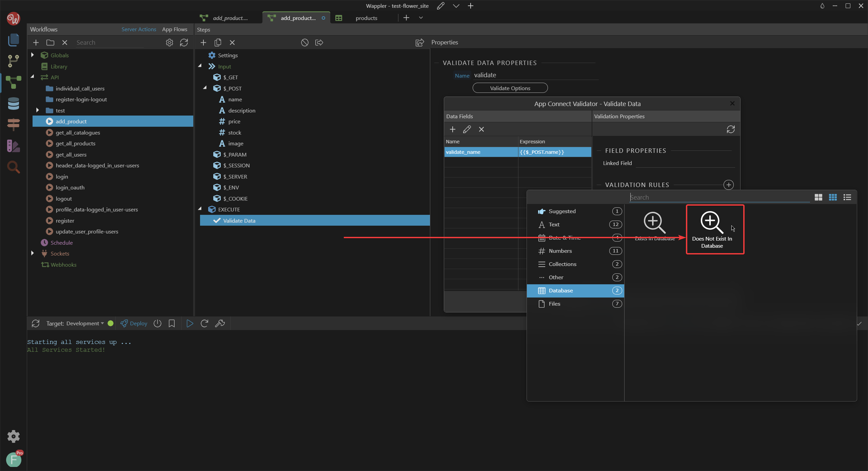Expand the test folder

(38, 110)
